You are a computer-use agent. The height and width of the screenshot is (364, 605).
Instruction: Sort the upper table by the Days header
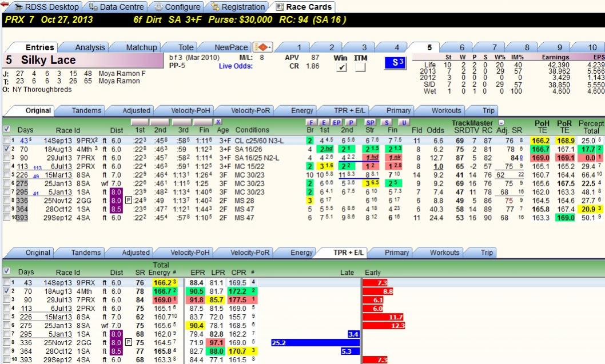[26, 130]
